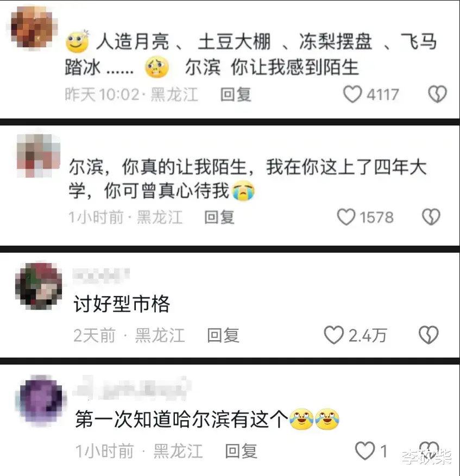Open the first commenter's brown avatar
This screenshot has height=476, width=460.
pyautogui.click(x=31, y=28)
